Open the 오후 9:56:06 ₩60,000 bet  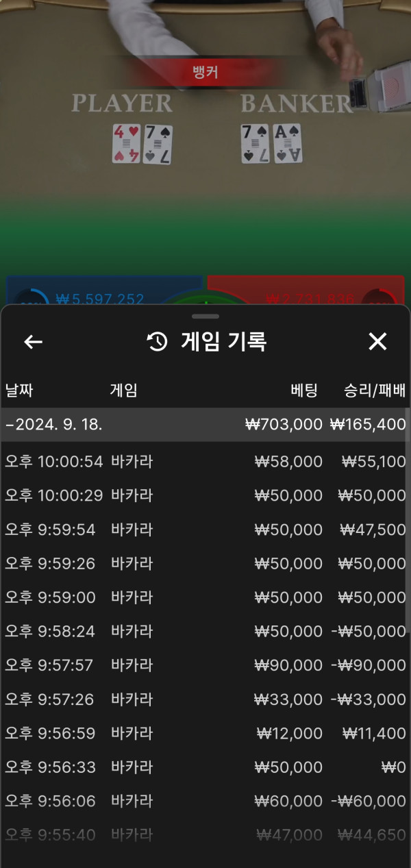206,801
